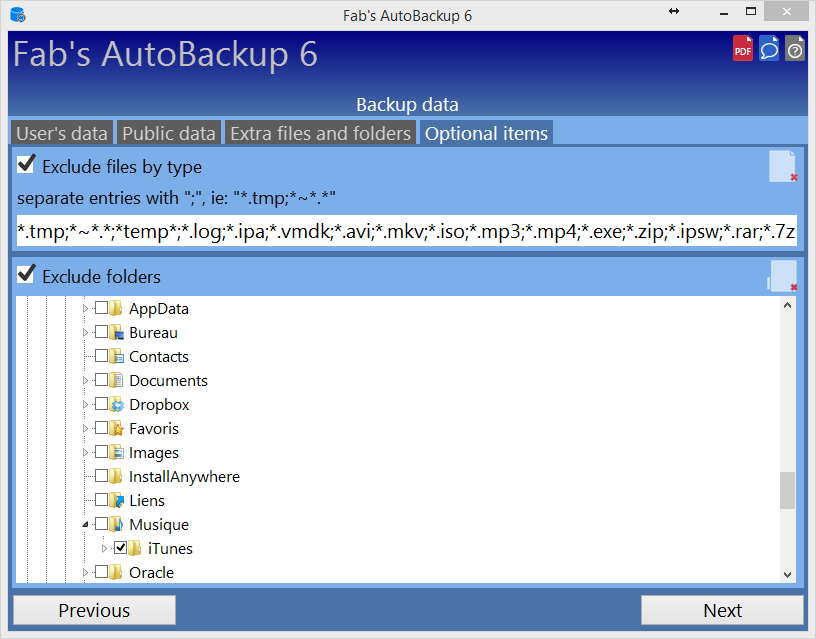Open the Extra files and folders tab
The width and height of the screenshot is (816, 639).
[321, 133]
